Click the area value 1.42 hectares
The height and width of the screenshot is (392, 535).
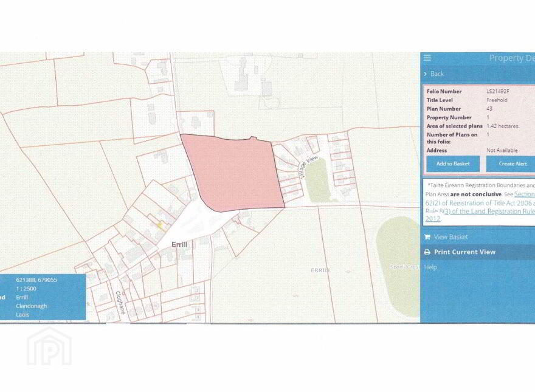(x=503, y=126)
